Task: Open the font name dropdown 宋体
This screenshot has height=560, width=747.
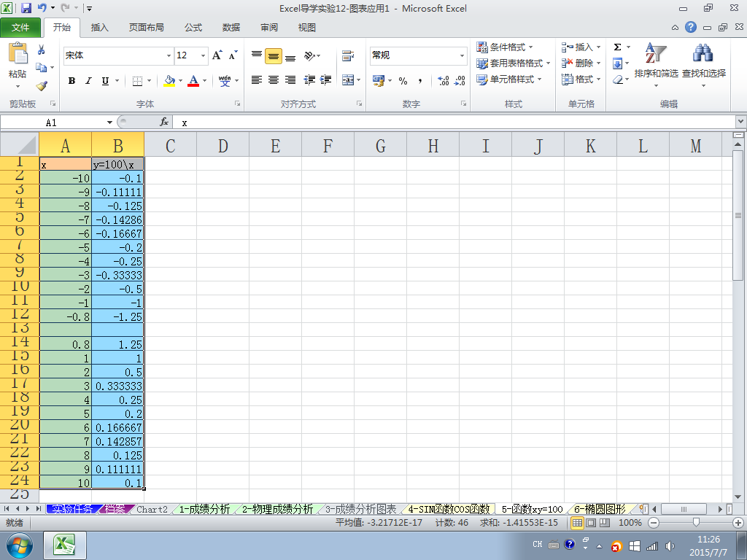Action: point(169,55)
